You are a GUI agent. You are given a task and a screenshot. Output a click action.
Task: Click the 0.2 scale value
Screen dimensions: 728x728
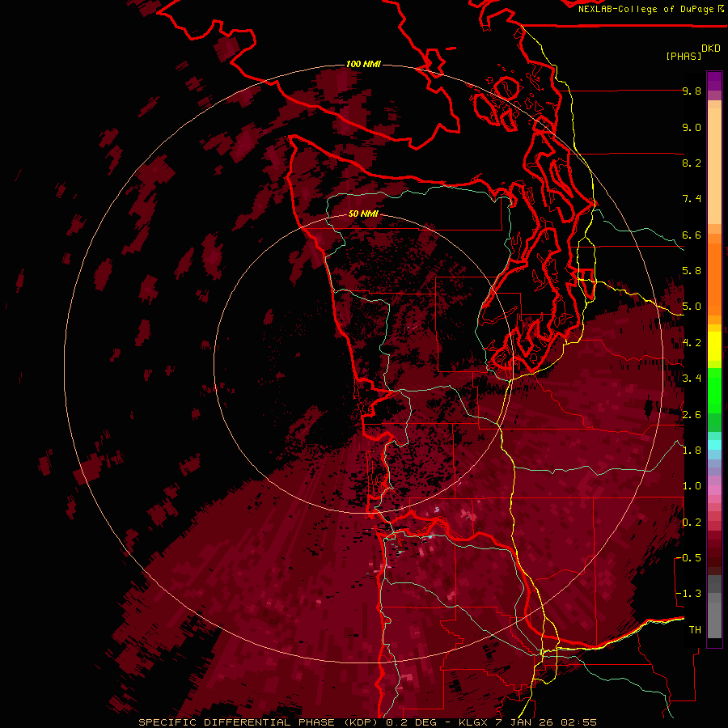(692, 523)
